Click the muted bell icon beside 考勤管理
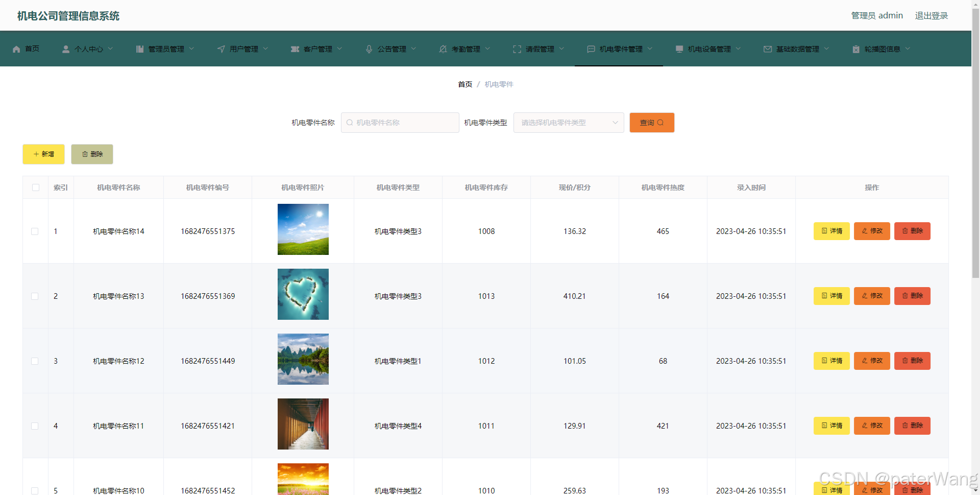This screenshot has width=980, height=495. (x=443, y=49)
